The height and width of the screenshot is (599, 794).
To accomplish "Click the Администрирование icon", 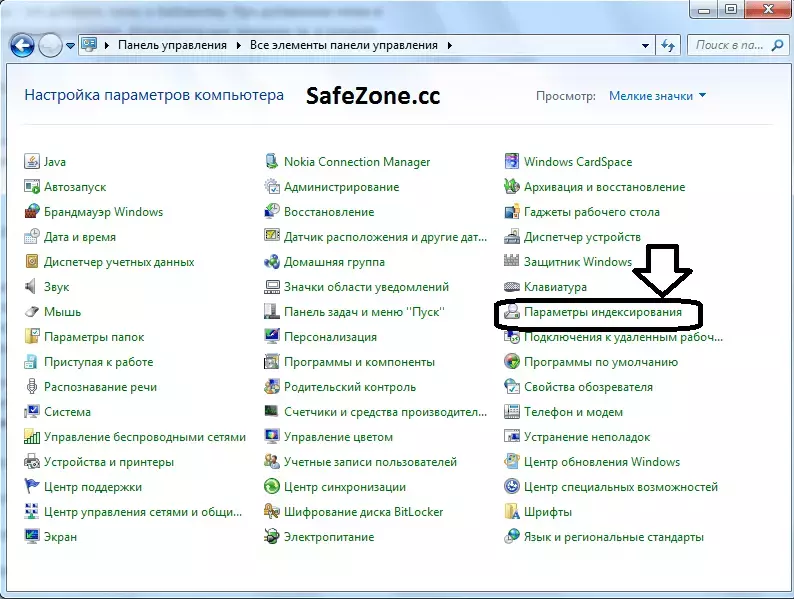I will [272, 187].
